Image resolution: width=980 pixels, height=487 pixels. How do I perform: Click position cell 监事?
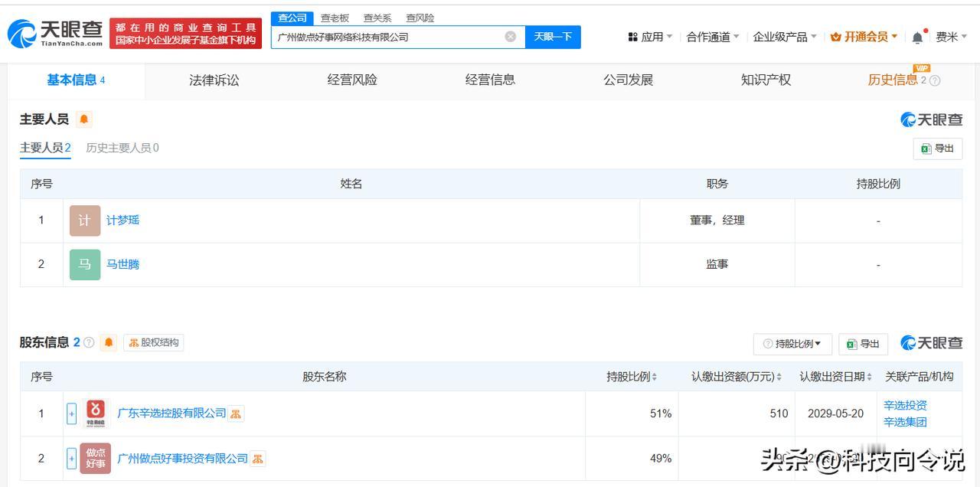(x=717, y=264)
